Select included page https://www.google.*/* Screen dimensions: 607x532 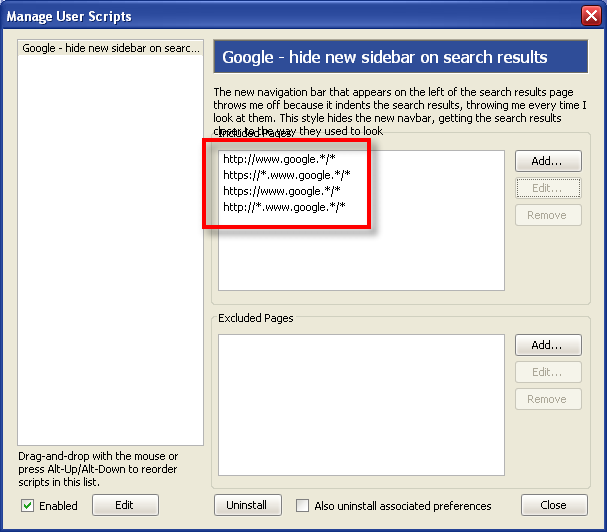[x=282, y=191]
